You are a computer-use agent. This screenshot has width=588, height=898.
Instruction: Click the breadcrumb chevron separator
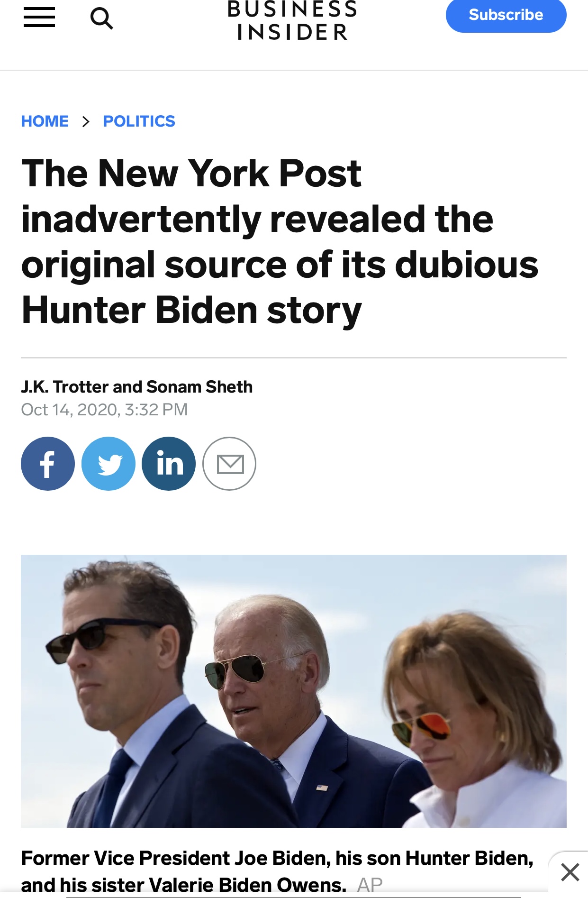[86, 122]
